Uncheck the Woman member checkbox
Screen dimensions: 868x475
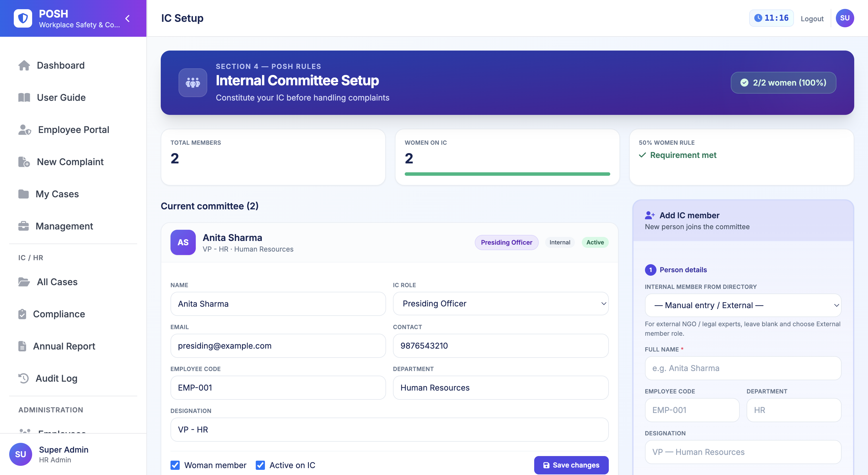pos(175,465)
